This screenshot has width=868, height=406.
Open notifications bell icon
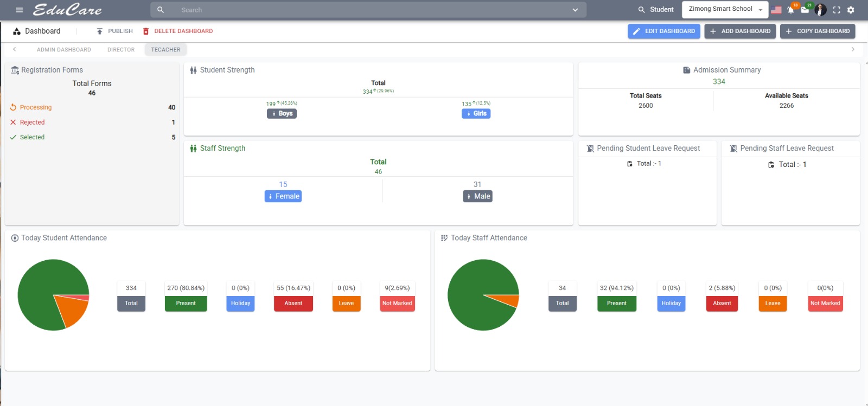pyautogui.click(x=791, y=10)
